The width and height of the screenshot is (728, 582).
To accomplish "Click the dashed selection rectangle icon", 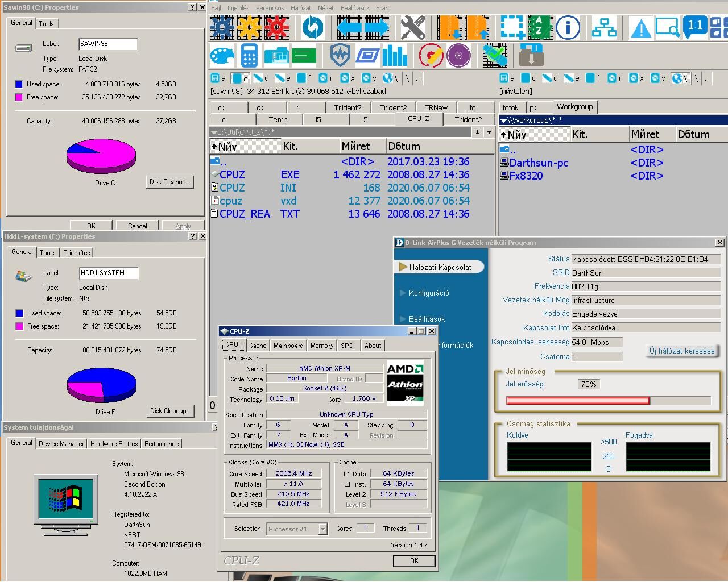I will point(512,27).
